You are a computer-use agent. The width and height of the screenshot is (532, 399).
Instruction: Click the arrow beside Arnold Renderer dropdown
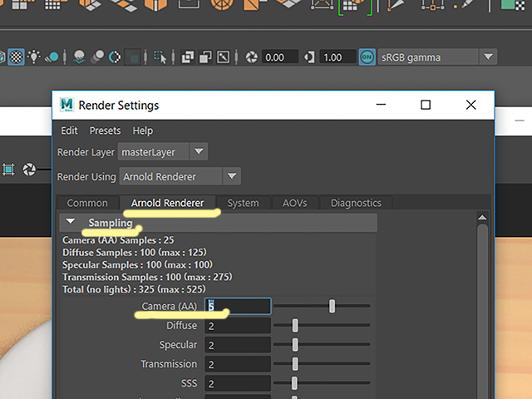click(232, 176)
